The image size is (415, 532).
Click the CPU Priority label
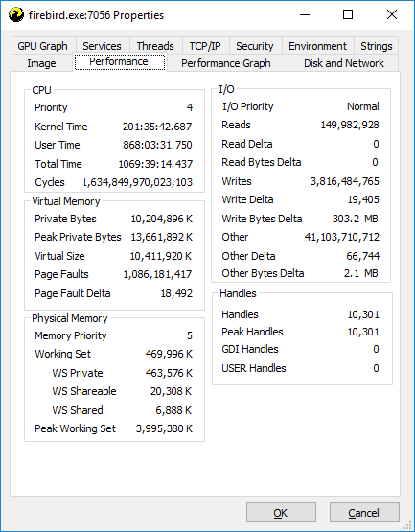click(x=51, y=107)
